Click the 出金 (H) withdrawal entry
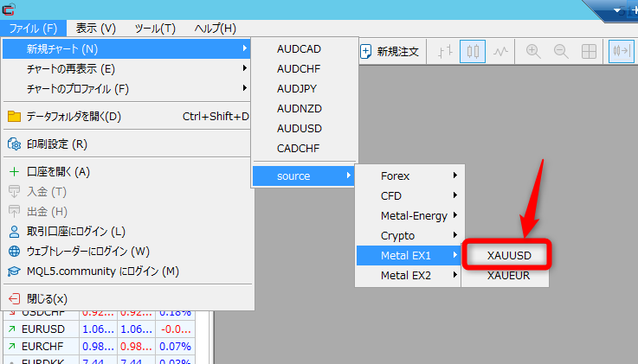The height and width of the screenshot is (364, 638). (126, 212)
